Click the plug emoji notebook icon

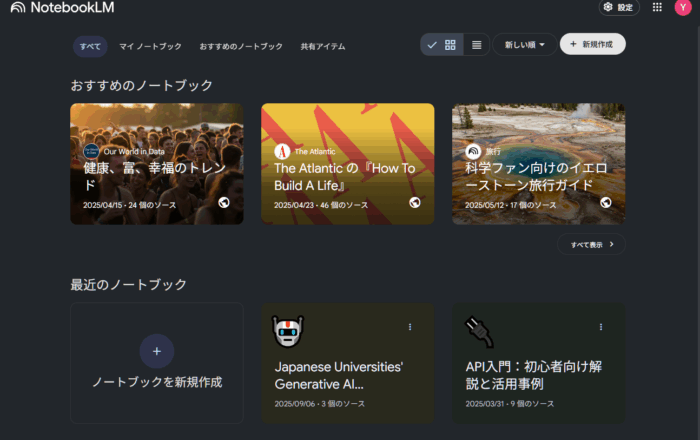[479, 329]
